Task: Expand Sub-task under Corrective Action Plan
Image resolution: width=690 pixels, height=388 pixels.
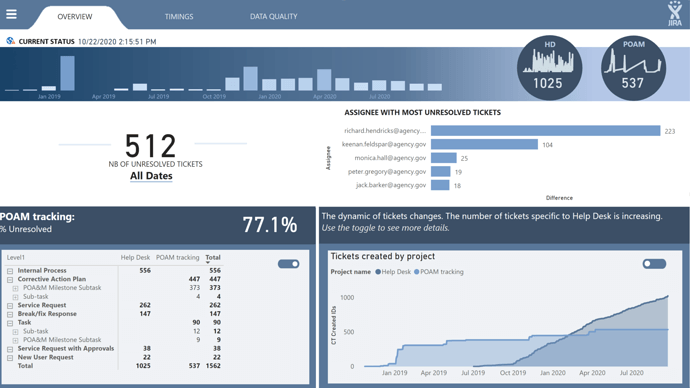Action: pos(15,297)
